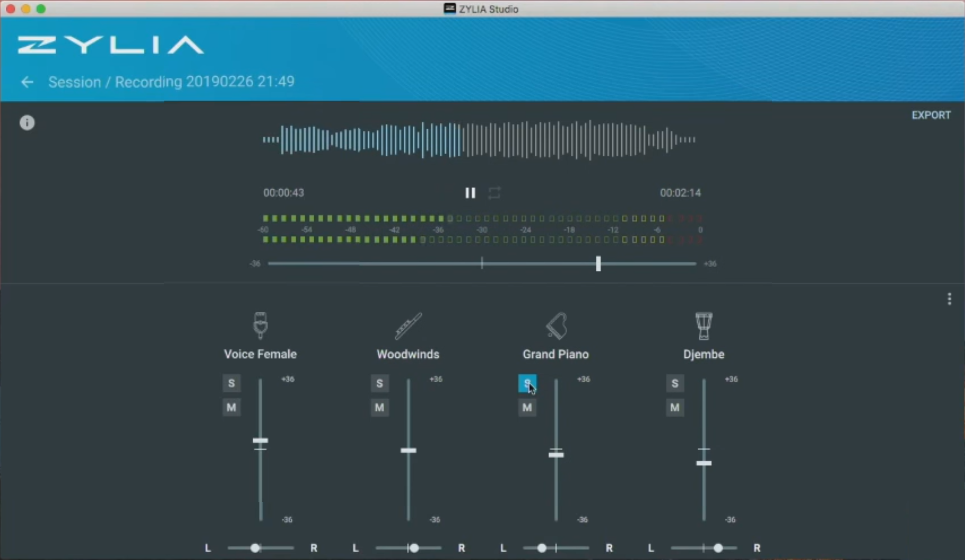Click the Grand Piano volume fader handle
Image resolution: width=965 pixels, height=560 pixels.
(x=556, y=455)
